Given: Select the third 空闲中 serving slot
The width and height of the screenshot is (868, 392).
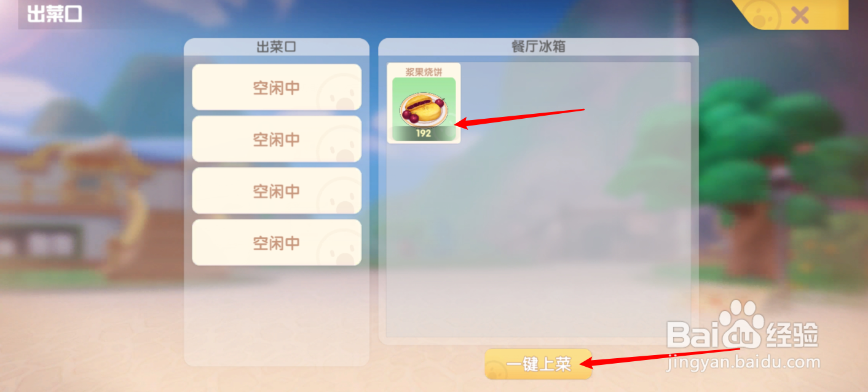Looking at the screenshot, I should point(277,191).
